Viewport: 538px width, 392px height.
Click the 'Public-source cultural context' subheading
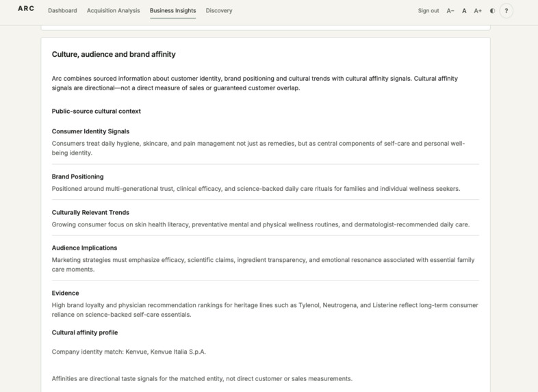(97, 111)
